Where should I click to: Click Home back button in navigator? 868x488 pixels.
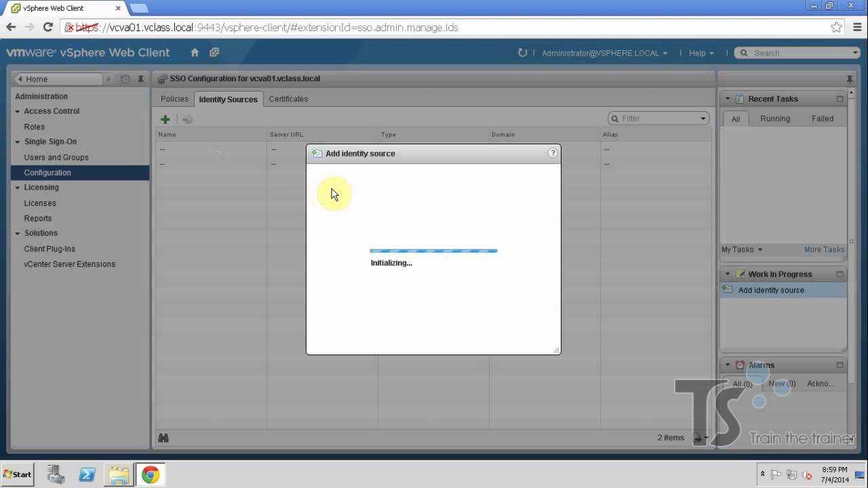[x=58, y=79]
